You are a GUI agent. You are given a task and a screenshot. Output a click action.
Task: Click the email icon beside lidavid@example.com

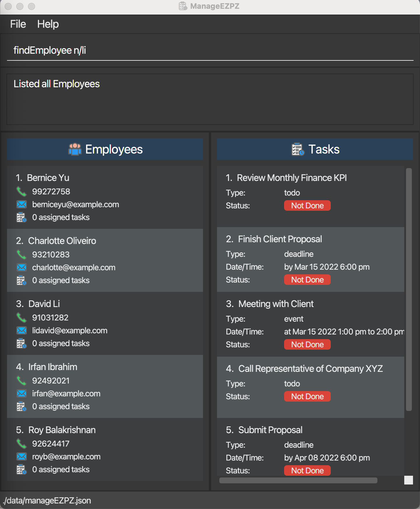coord(22,330)
